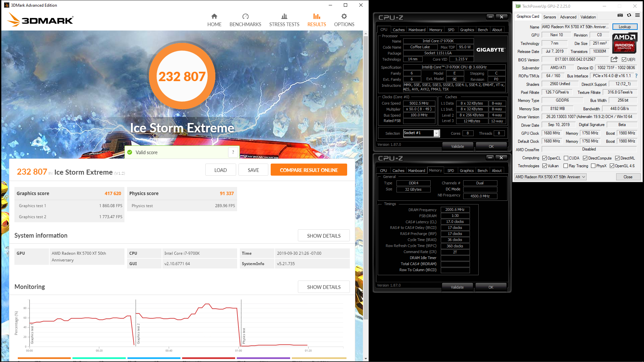
Task: Click the GPU Name field in GPU-Z
Action: [x=576, y=27]
